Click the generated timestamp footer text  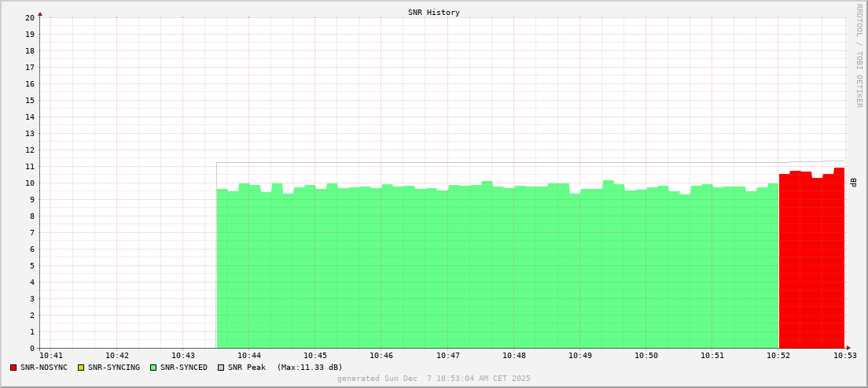pos(434,379)
